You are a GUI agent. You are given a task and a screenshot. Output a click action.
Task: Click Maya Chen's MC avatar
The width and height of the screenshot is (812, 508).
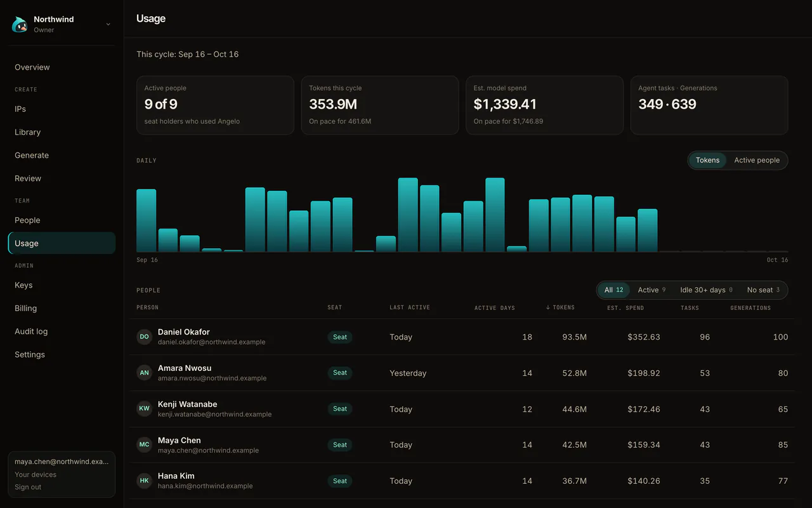pos(145,444)
